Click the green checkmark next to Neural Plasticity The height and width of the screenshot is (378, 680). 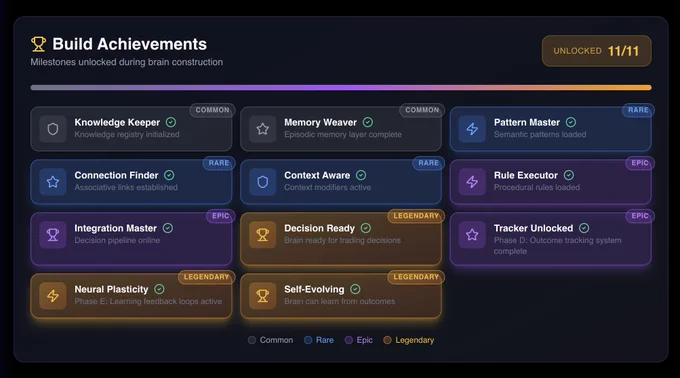tap(159, 289)
